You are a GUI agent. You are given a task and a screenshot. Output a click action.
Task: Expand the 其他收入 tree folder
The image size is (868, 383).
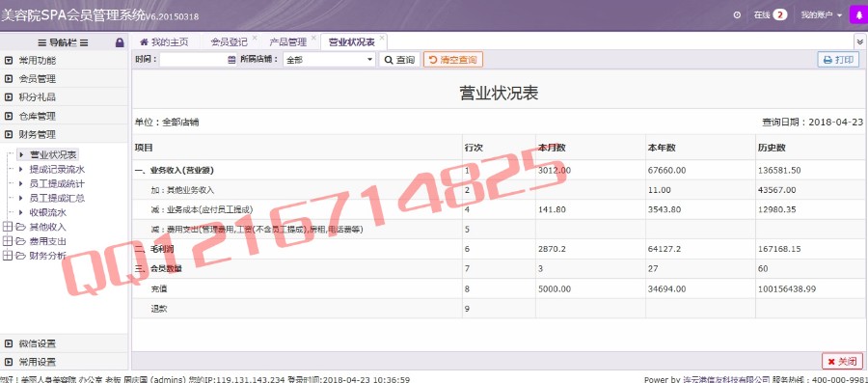coord(7,227)
